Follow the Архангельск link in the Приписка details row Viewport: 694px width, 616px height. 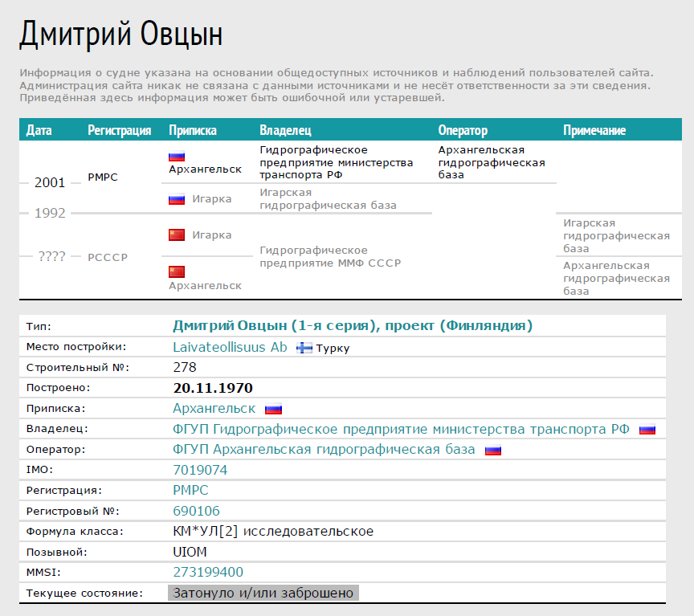214,409
